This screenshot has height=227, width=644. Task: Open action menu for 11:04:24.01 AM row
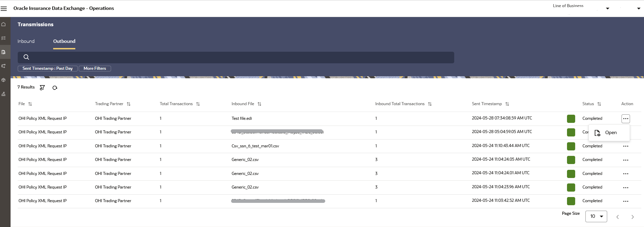pyautogui.click(x=626, y=174)
